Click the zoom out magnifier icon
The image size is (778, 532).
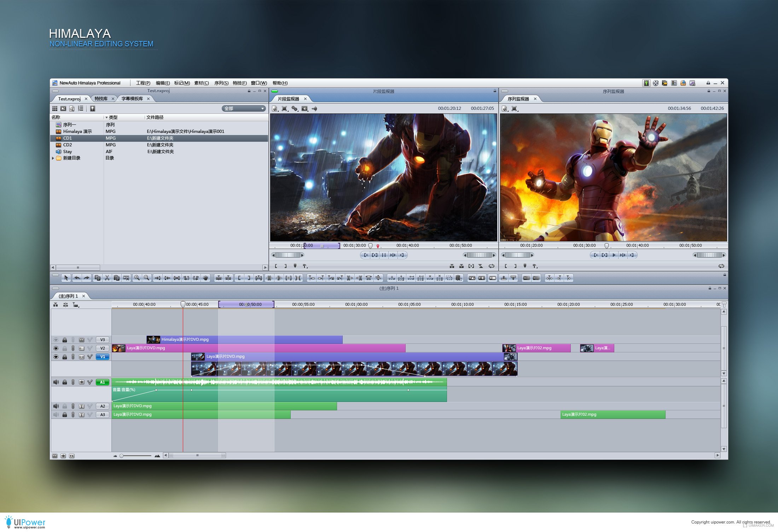click(x=146, y=278)
